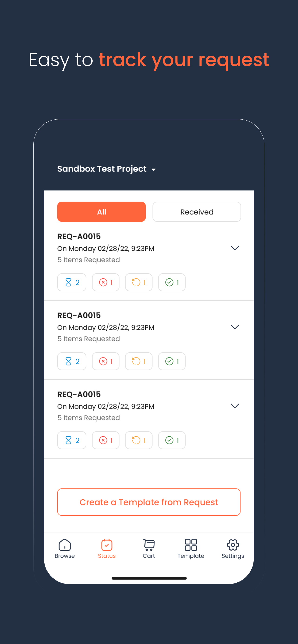Image resolution: width=298 pixels, height=644 pixels.
Task: Select pending hourglass badge in second request
Action: pyautogui.click(x=72, y=361)
